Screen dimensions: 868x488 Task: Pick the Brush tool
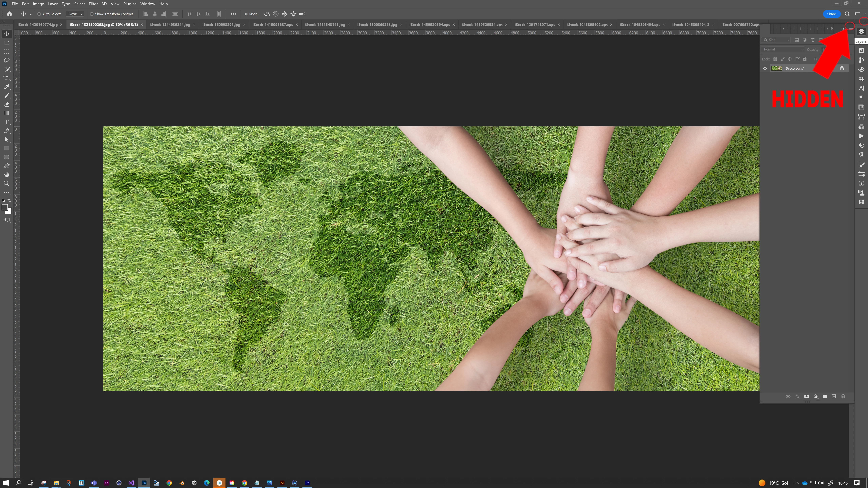pyautogui.click(x=6, y=96)
